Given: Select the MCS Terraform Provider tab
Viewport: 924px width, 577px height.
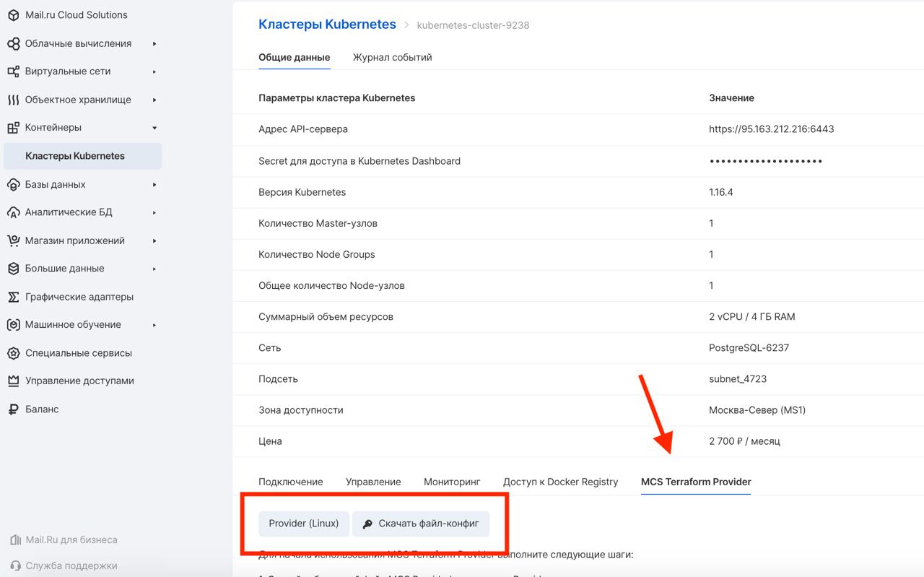Looking at the screenshot, I should click(696, 482).
